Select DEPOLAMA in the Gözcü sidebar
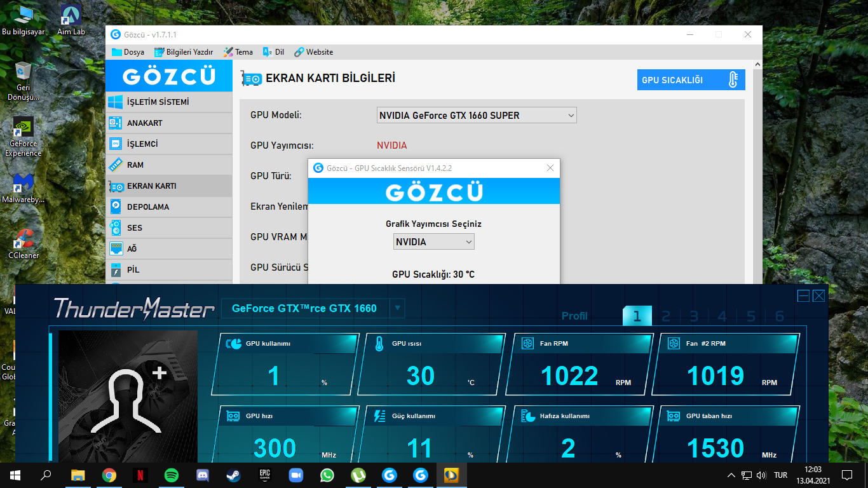Viewport: 868px width, 488px height. [169, 207]
